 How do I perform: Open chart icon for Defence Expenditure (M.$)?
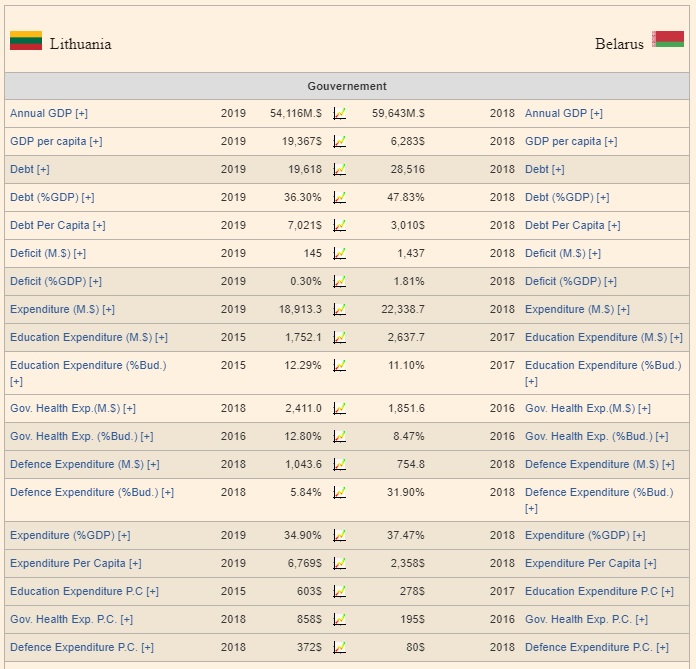tap(340, 464)
